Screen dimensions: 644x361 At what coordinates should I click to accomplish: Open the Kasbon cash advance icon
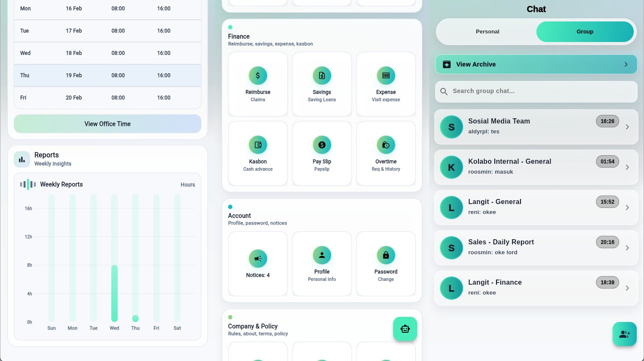pyautogui.click(x=258, y=145)
